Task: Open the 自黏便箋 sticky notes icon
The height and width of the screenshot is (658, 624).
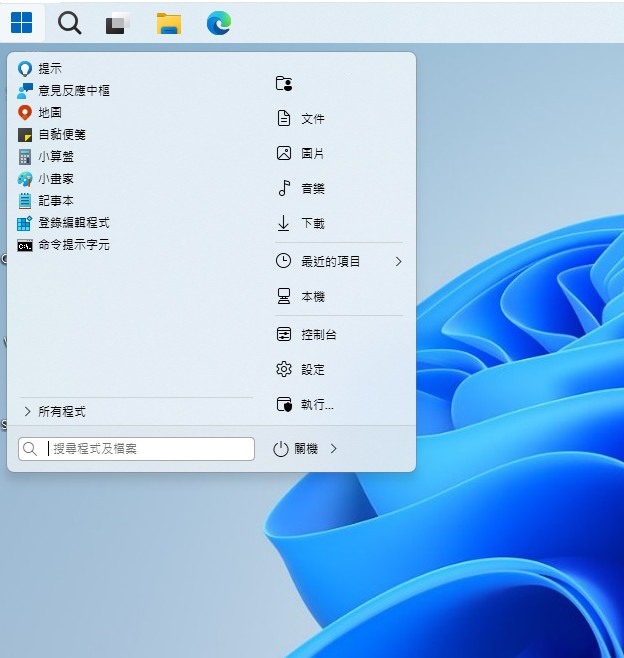Action: click(x=25, y=135)
